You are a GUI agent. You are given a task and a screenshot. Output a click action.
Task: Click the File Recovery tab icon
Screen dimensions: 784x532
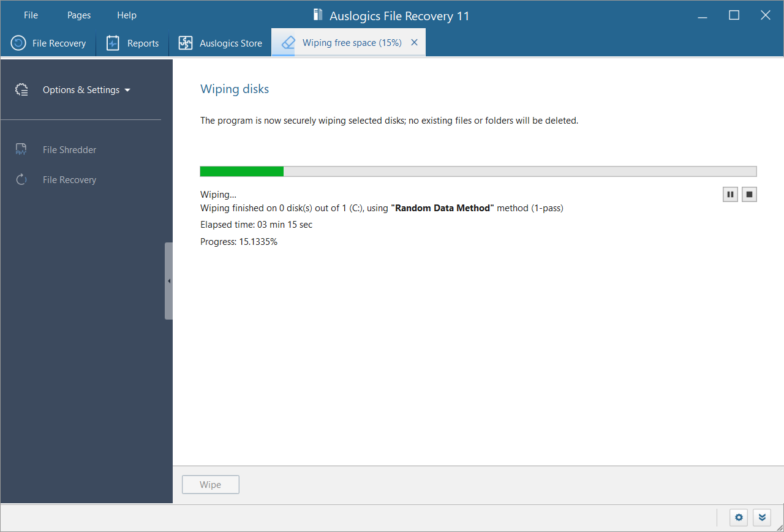[x=18, y=43]
